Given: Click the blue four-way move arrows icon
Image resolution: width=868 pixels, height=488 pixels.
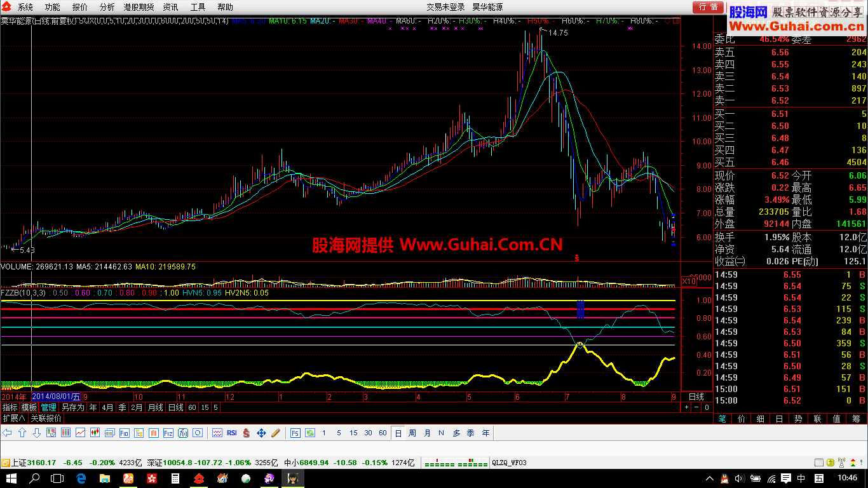Looking at the screenshot, I should point(261,433).
